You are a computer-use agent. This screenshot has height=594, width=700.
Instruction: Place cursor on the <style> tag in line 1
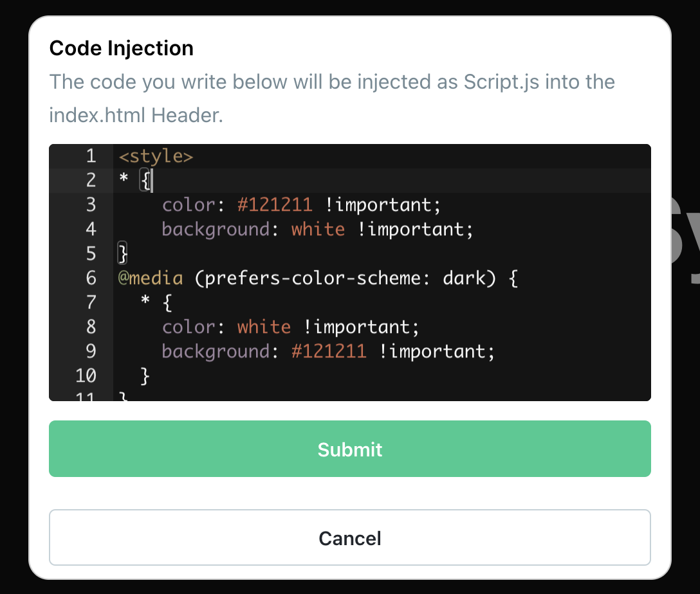[x=155, y=156]
